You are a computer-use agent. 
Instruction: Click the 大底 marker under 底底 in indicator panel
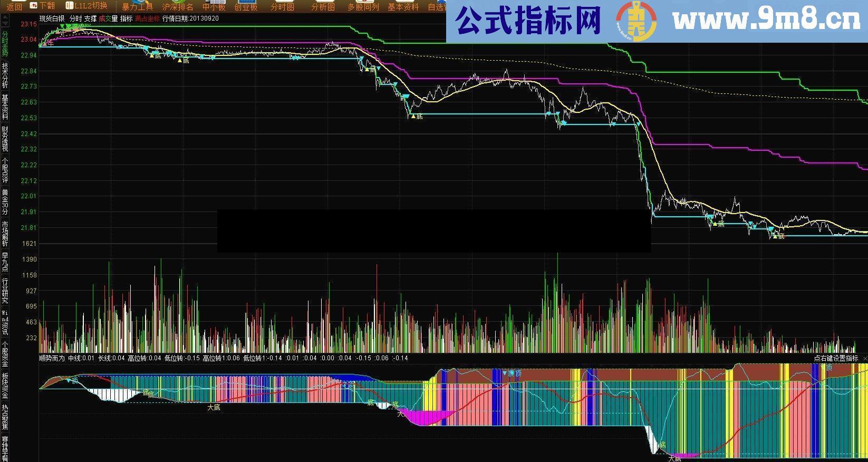(x=214, y=407)
